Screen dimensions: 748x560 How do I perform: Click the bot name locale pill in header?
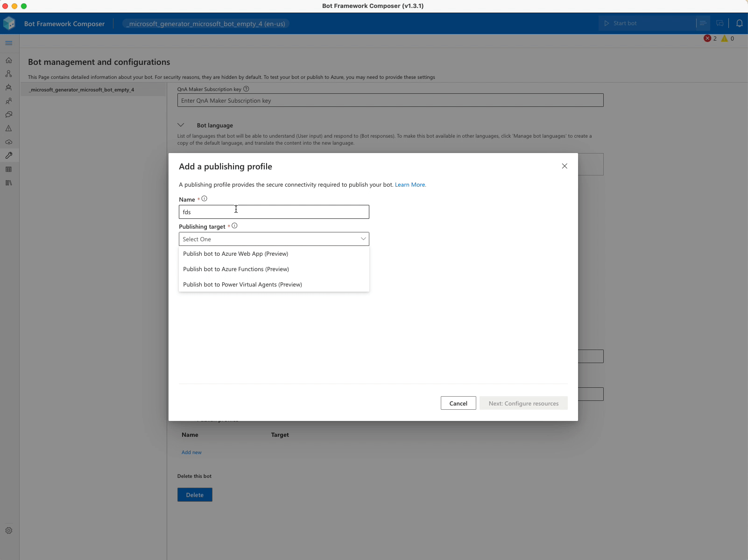tap(206, 24)
